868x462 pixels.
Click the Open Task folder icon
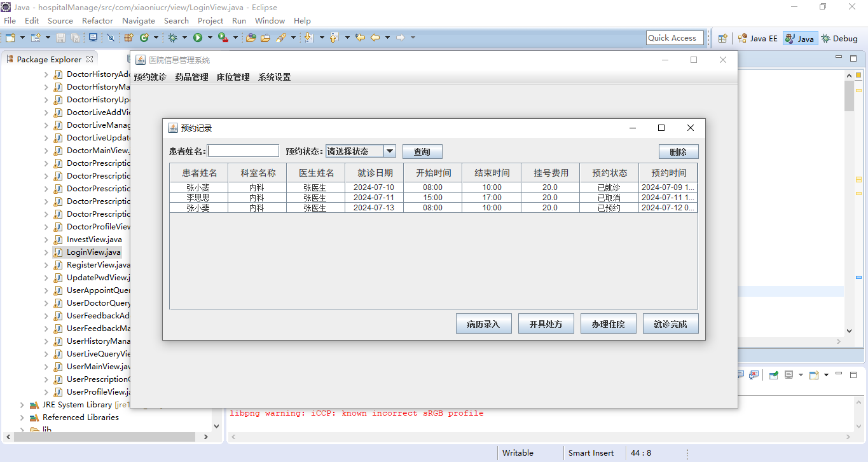tap(265, 37)
